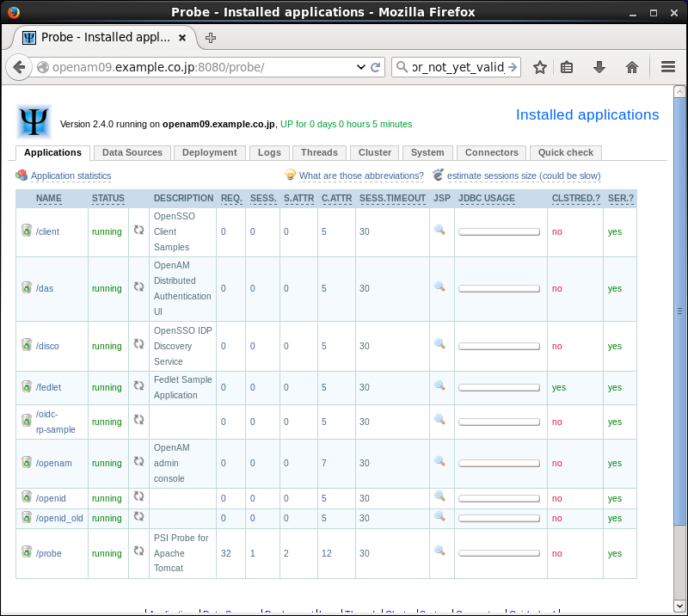Reload the /das application with its refresh icon
Screen dimensions: 688x616
[138, 287]
